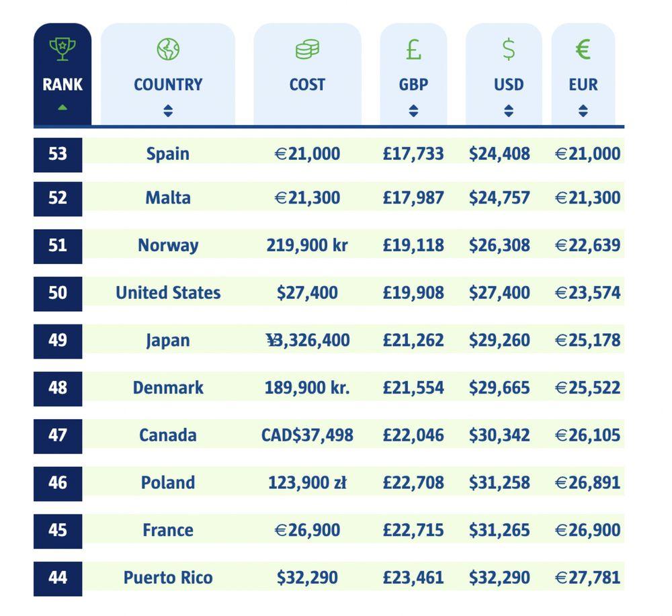Click the euro sign icon above EUR
This screenshot has height=616, width=672.
point(583,49)
